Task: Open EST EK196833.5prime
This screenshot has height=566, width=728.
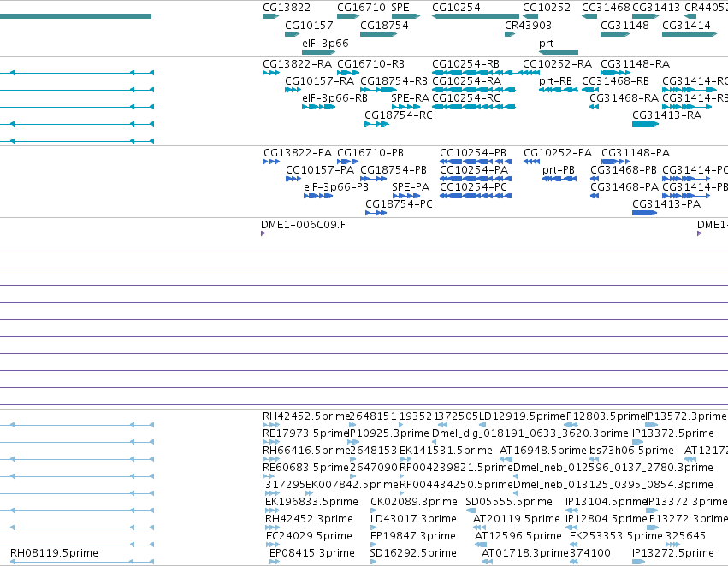Action: point(273,510)
